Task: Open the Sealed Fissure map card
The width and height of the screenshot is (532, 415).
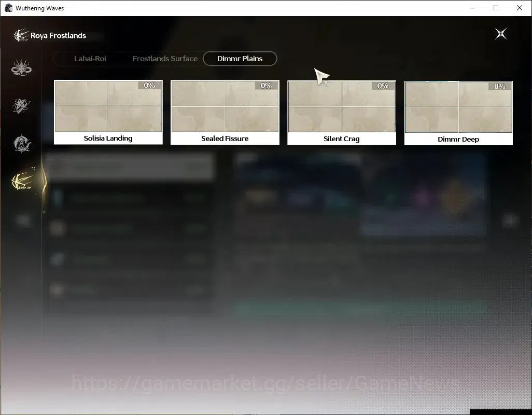Action: (225, 113)
